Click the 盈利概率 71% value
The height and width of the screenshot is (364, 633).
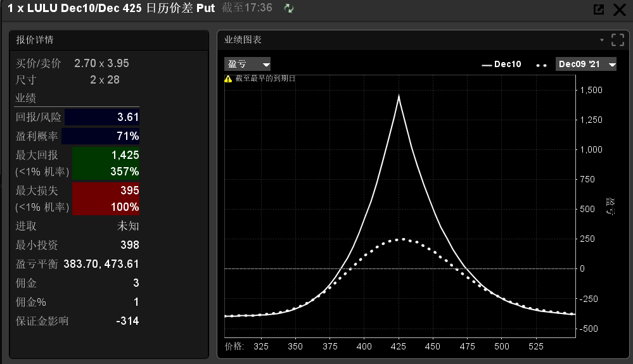click(127, 136)
